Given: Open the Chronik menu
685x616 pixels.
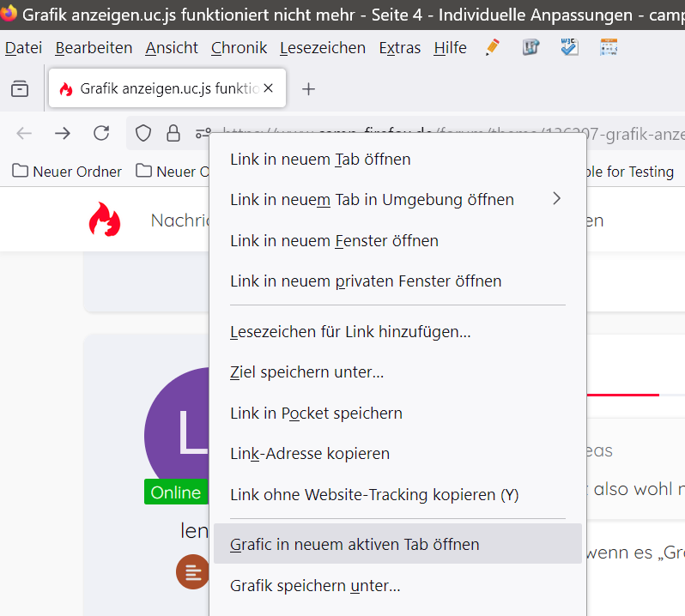Looking at the screenshot, I should pyautogui.click(x=239, y=47).
